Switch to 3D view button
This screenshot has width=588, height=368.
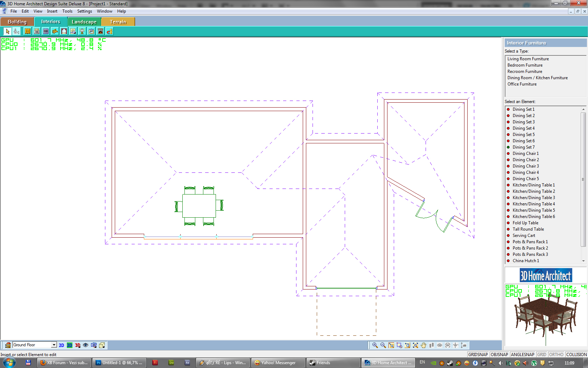[78, 345]
